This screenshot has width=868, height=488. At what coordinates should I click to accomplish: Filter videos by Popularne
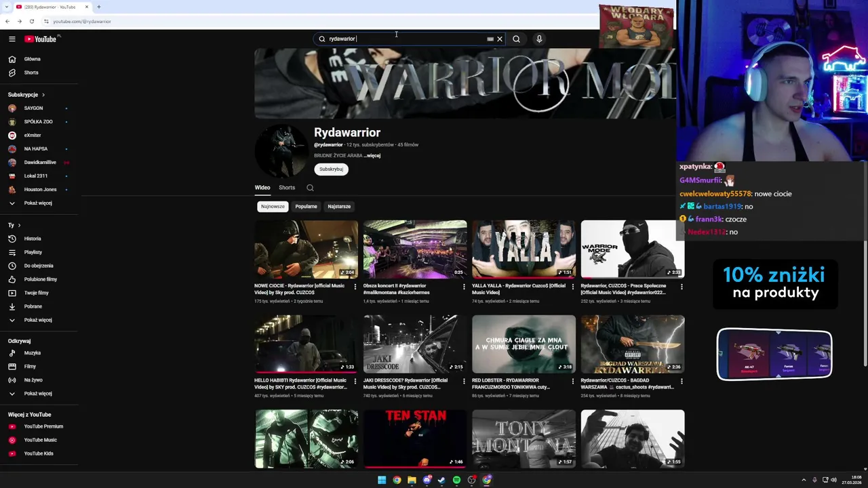(x=306, y=207)
